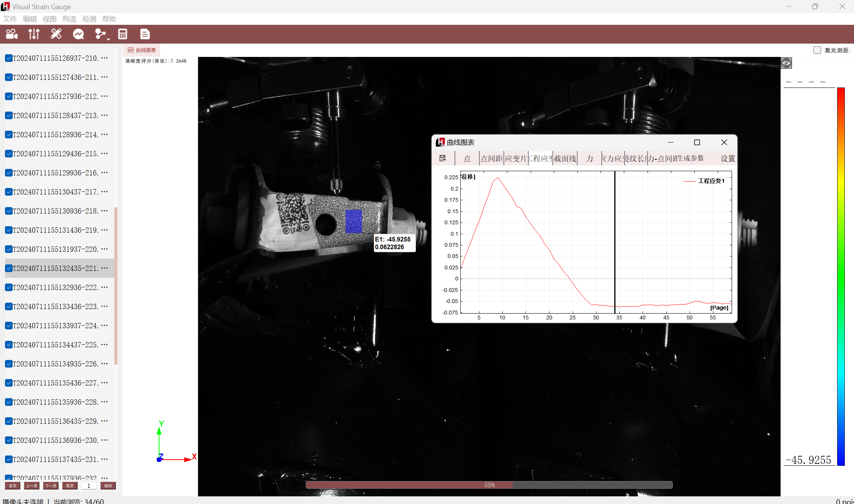Switch to the 截面线 tab in the chart window

[x=565, y=158]
